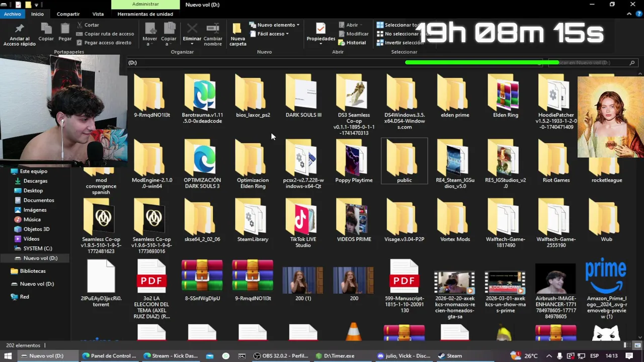This screenshot has height=362, width=644.
Task: Switch to the Discord taskbar button
Action: 404,356
